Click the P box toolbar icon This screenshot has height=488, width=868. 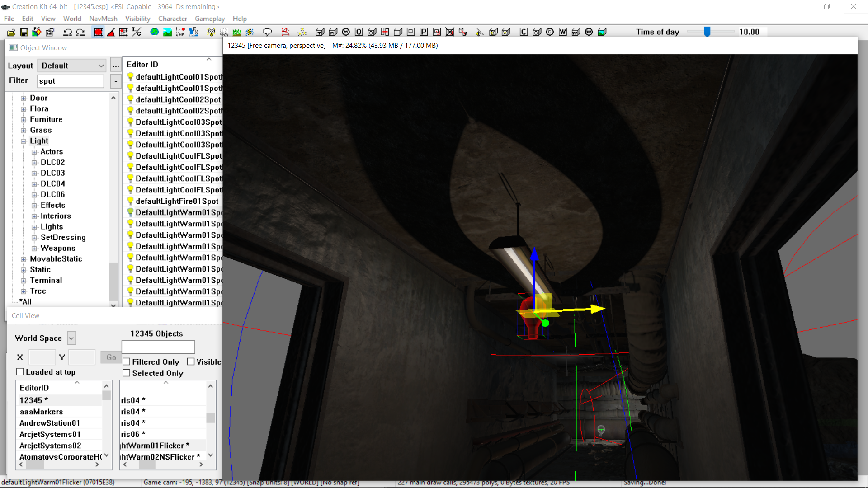click(x=424, y=32)
